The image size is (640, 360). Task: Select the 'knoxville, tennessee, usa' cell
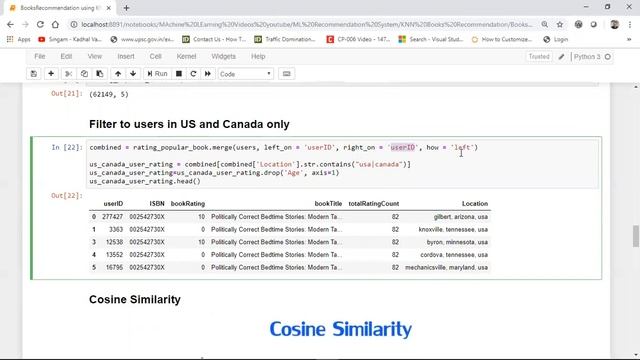coord(453,229)
